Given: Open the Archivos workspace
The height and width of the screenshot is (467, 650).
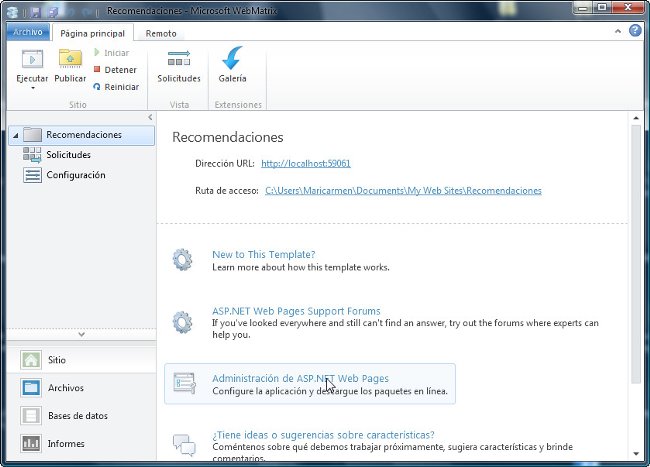Looking at the screenshot, I should 65,388.
